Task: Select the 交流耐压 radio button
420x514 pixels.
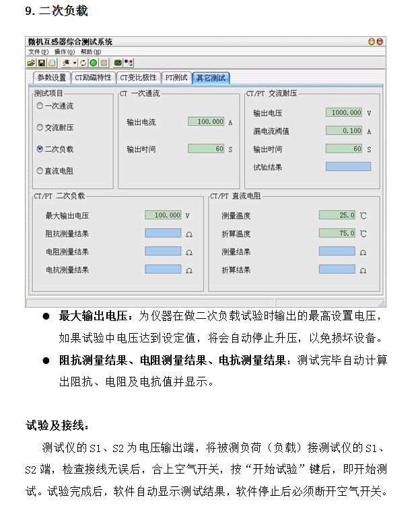Action: coord(40,127)
